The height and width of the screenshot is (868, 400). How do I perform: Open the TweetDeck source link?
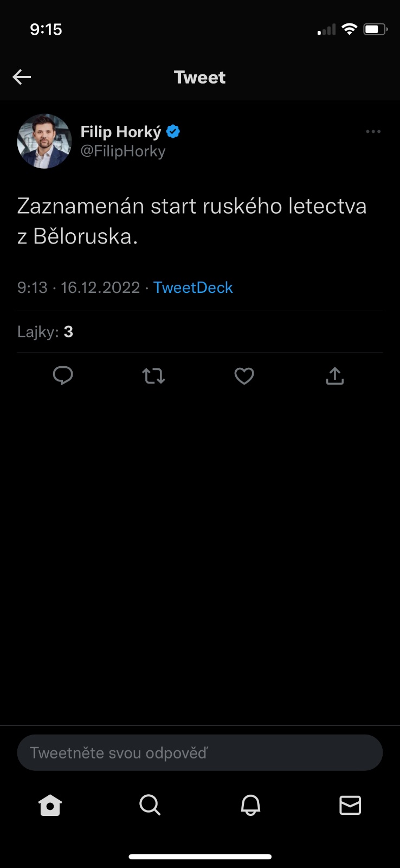(193, 288)
